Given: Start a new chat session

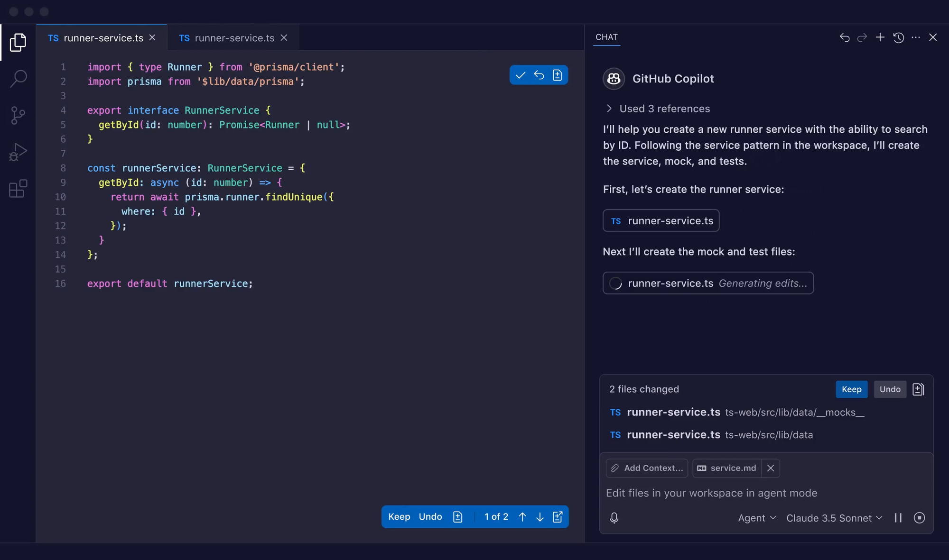Looking at the screenshot, I should [880, 37].
